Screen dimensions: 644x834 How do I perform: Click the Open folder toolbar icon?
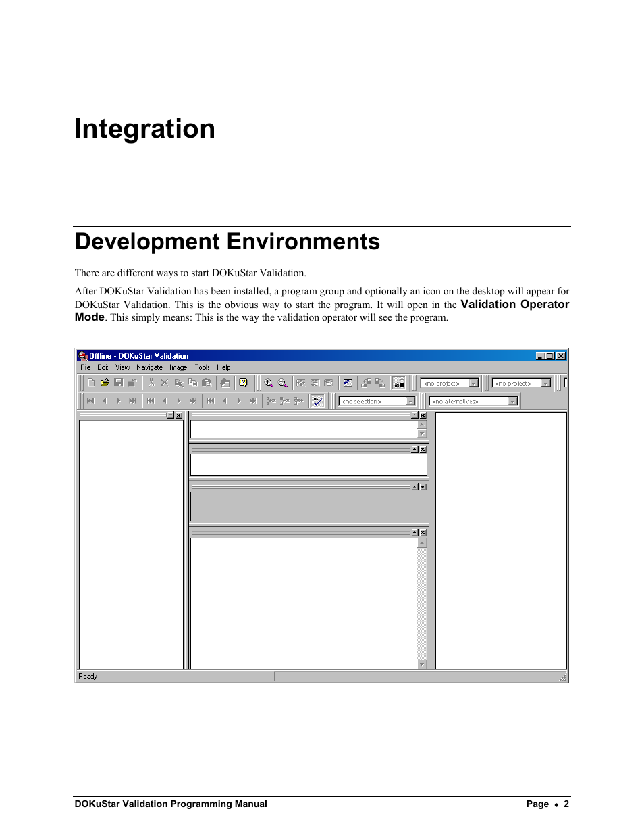coord(105,383)
